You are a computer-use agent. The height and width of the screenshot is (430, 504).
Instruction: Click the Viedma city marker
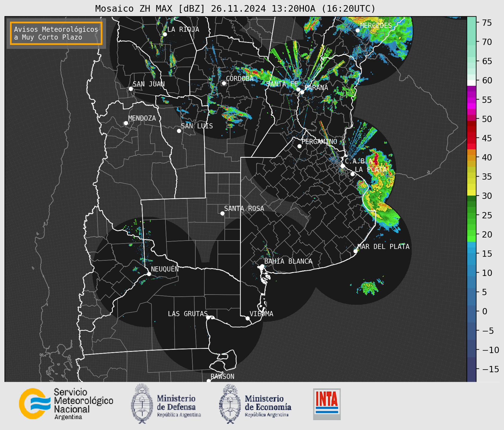pos(248,318)
